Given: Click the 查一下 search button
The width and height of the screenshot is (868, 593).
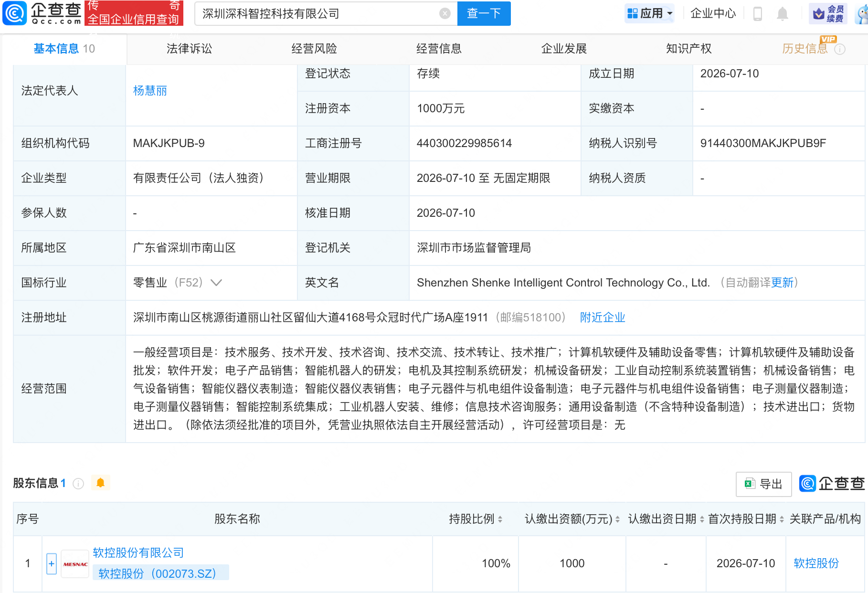Looking at the screenshot, I should 484,13.
